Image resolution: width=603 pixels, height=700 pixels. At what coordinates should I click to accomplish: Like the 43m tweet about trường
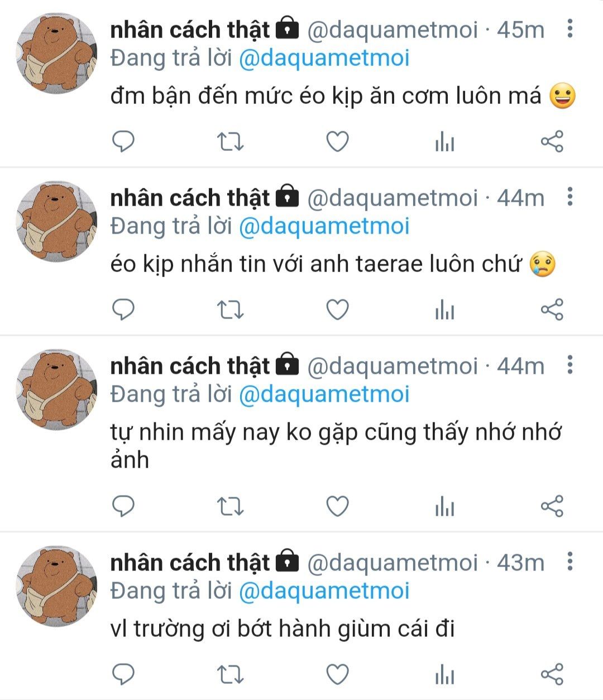(337, 674)
